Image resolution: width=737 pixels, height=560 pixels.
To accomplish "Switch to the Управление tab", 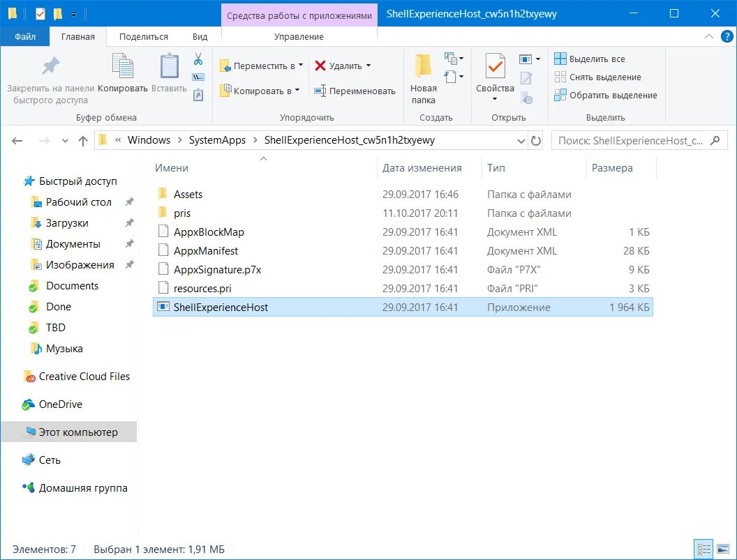I will [299, 37].
